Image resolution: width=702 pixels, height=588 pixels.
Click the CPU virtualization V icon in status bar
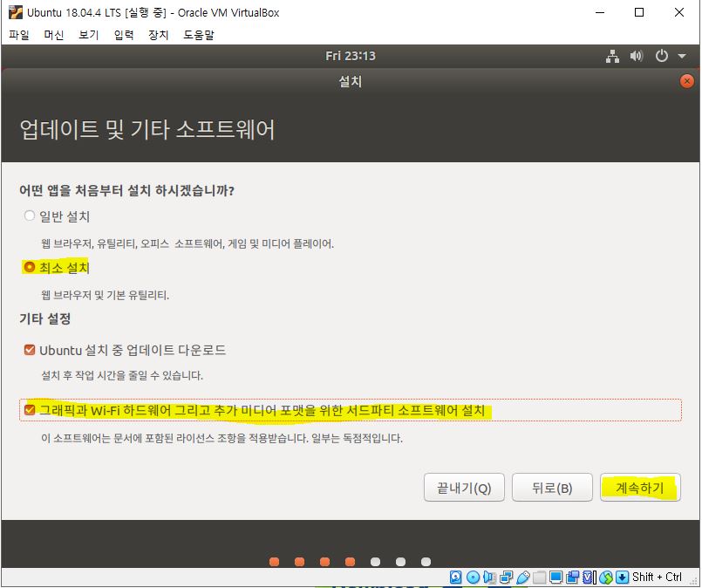pyautogui.click(x=588, y=578)
